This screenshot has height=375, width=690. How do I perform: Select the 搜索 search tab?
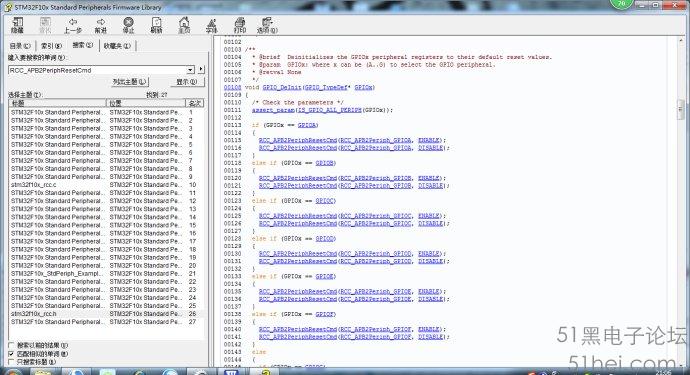point(83,45)
